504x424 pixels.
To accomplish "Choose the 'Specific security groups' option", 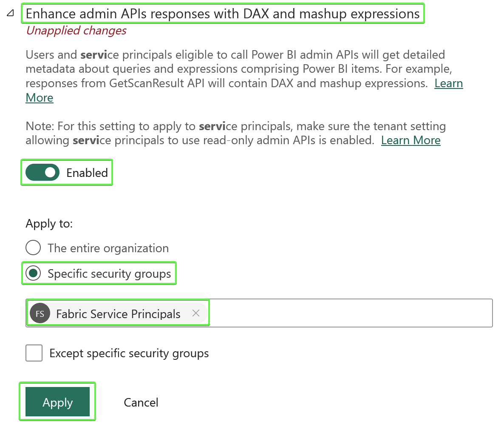I will tap(33, 273).
